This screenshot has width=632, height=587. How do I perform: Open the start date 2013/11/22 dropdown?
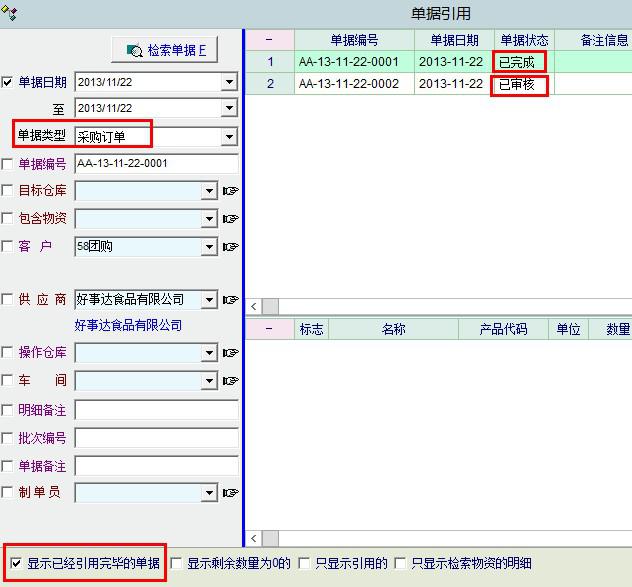pos(229,82)
